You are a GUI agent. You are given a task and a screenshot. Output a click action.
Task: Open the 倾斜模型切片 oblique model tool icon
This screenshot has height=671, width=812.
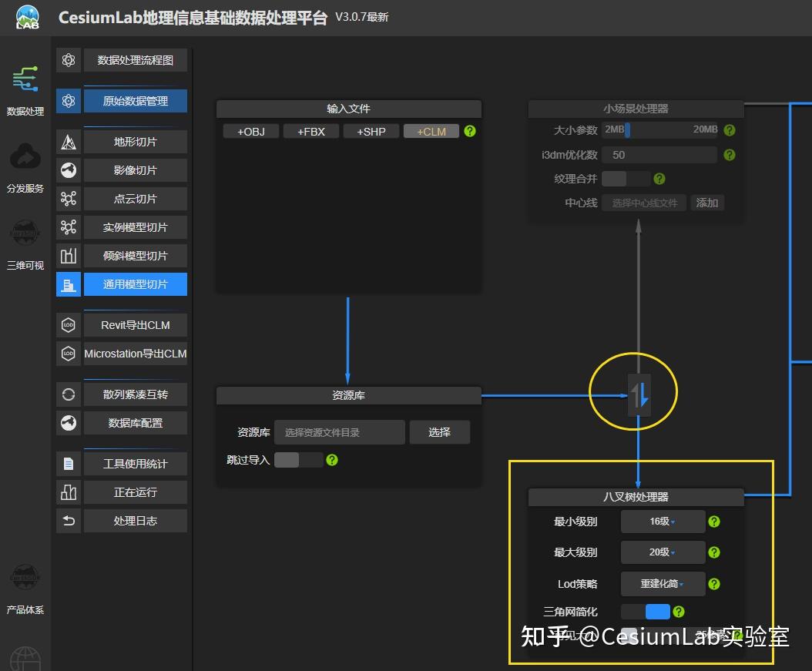68,255
